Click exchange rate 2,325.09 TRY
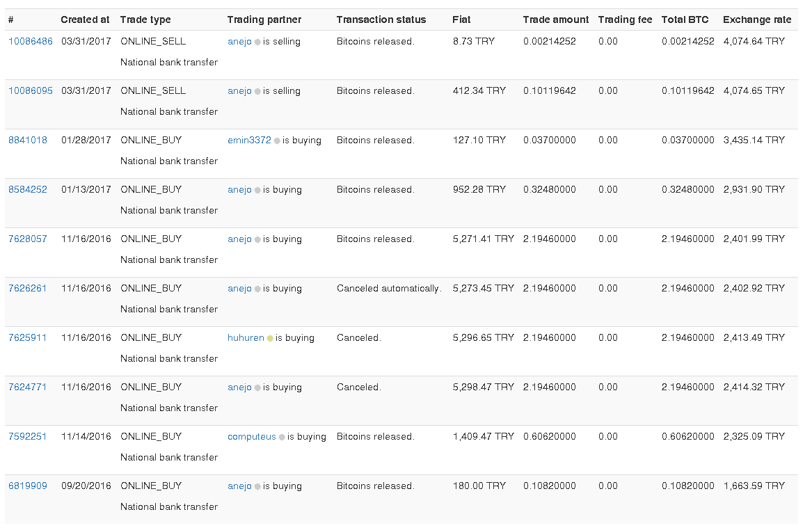 754,436
